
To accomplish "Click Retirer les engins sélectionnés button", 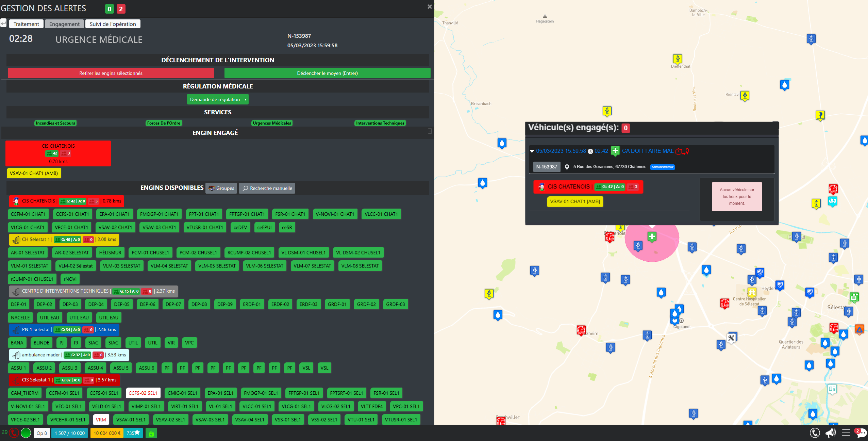I will coord(111,73).
